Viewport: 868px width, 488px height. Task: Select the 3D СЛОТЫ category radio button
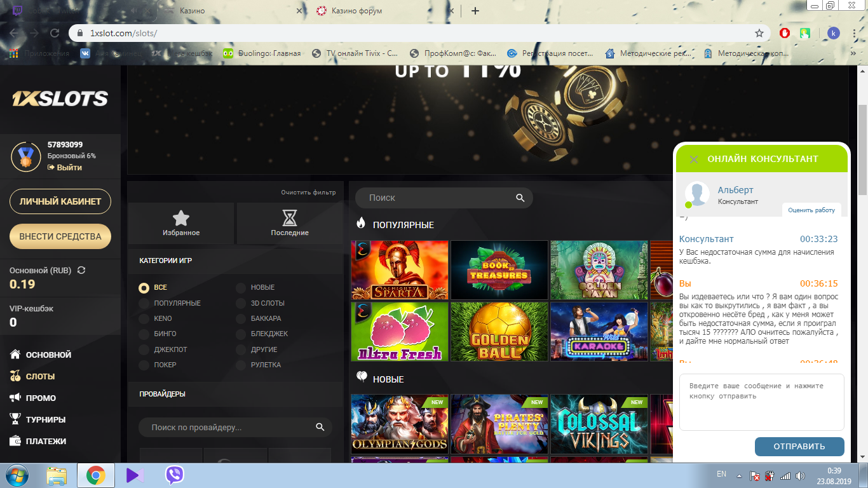point(241,303)
